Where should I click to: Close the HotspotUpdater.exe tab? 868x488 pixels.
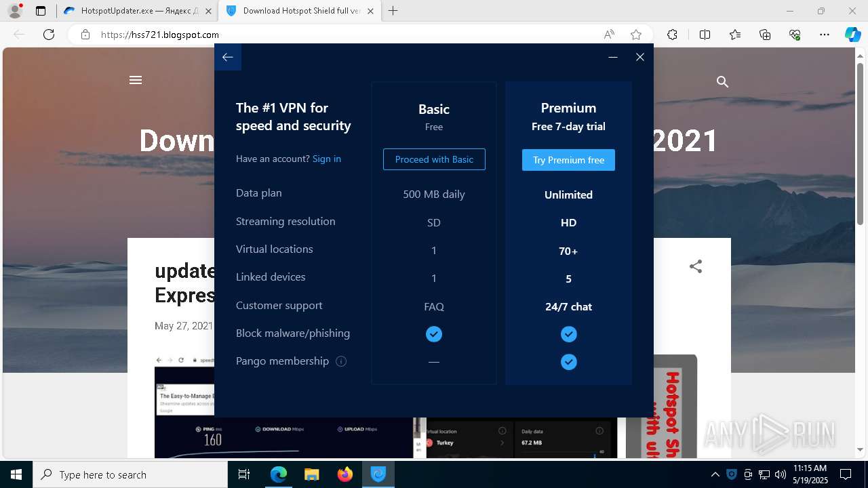(x=208, y=11)
